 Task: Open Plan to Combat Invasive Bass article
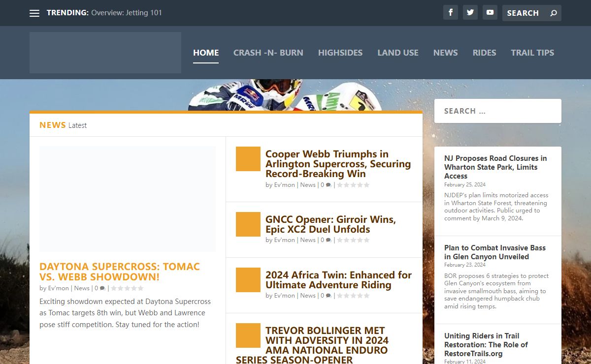(495, 252)
